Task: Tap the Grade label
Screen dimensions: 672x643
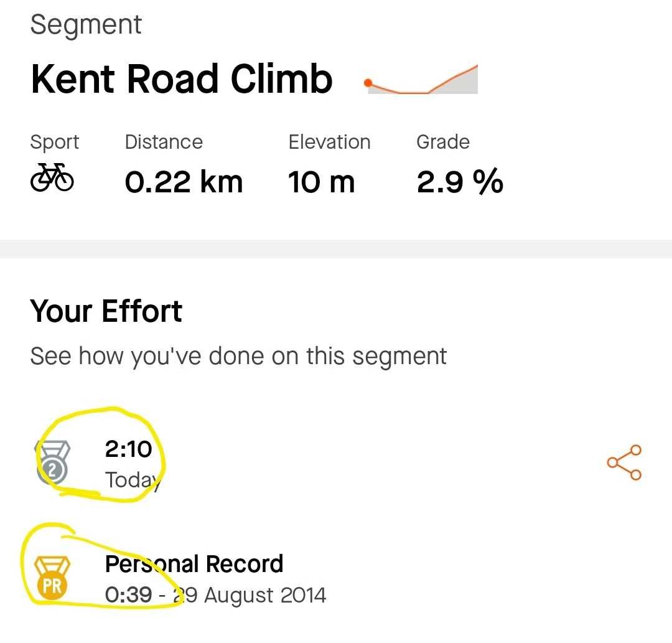Action: pos(443,142)
